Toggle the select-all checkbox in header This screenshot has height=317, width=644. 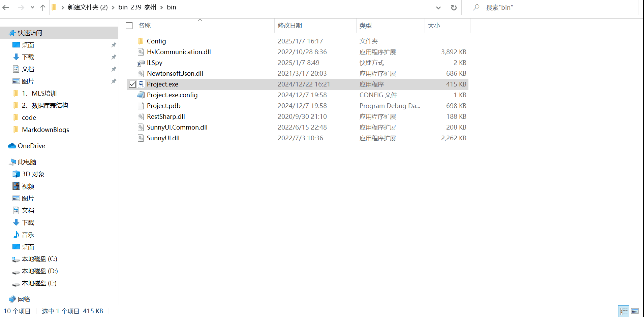pyautogui.click(x=129, y=26)
